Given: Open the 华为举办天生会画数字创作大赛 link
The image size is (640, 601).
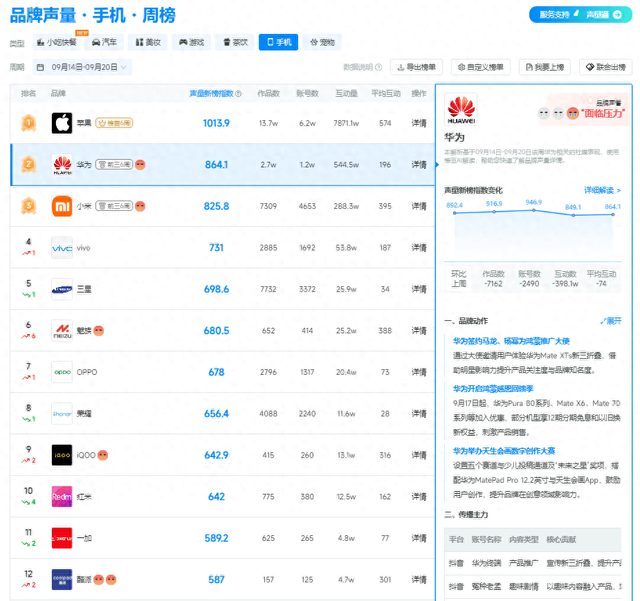Looking at the screenshot, I should click(504, 451).
